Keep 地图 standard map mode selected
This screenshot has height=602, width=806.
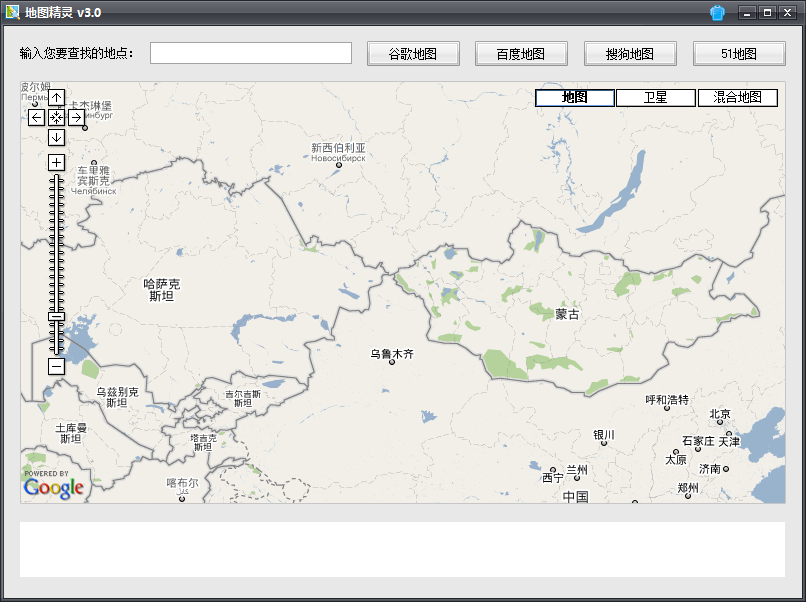click(574, 97)
